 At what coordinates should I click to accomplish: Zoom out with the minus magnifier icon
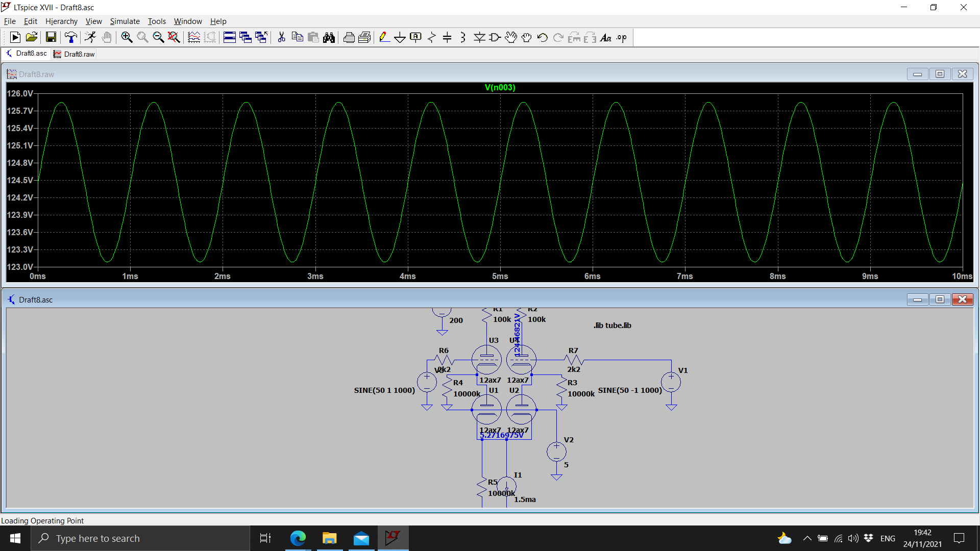[x=158, y=37]
